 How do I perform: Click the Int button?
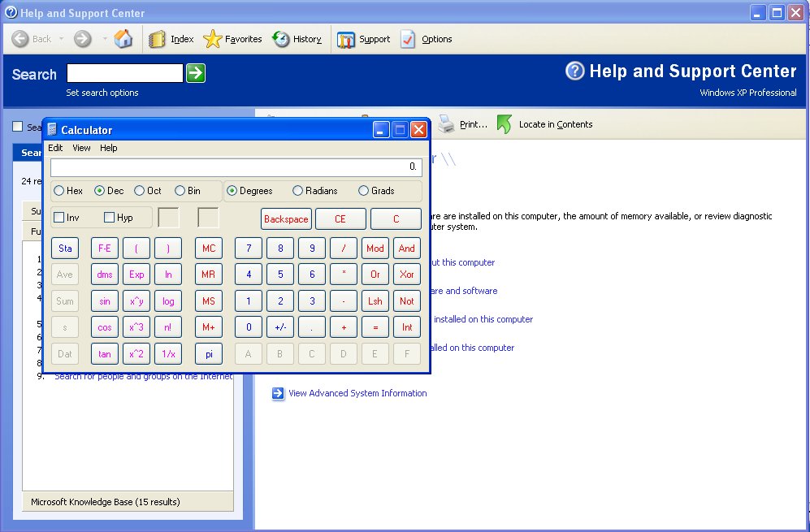pyautogui.click(x=407, y=327)
